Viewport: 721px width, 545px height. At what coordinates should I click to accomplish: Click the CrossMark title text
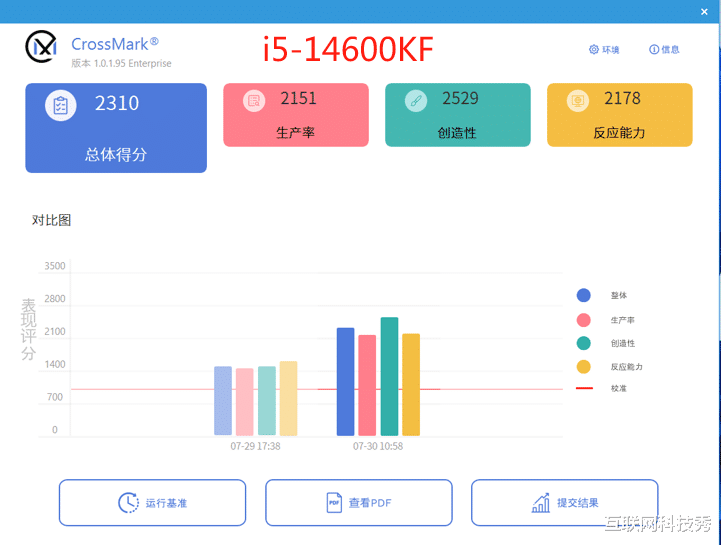point(114,44)
